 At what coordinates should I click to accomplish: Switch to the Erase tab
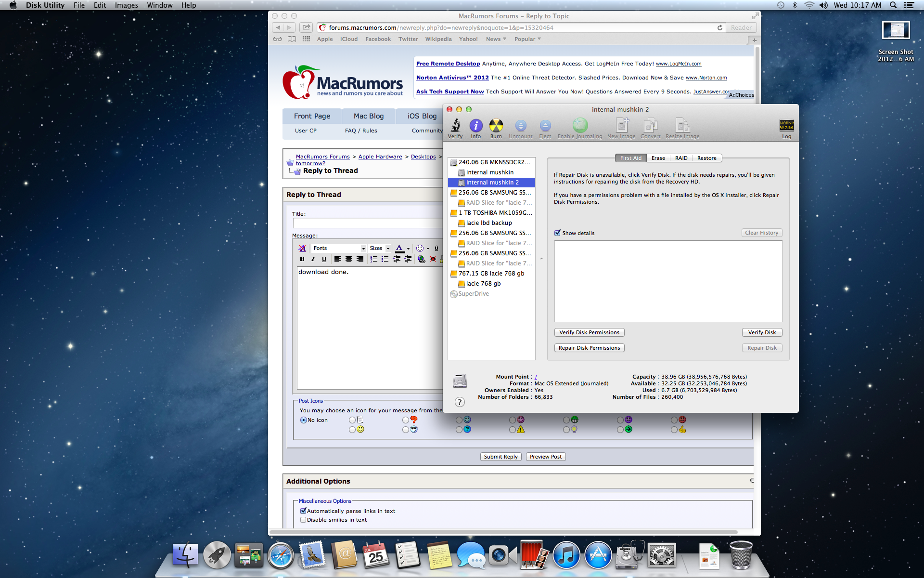coord(658,158)
